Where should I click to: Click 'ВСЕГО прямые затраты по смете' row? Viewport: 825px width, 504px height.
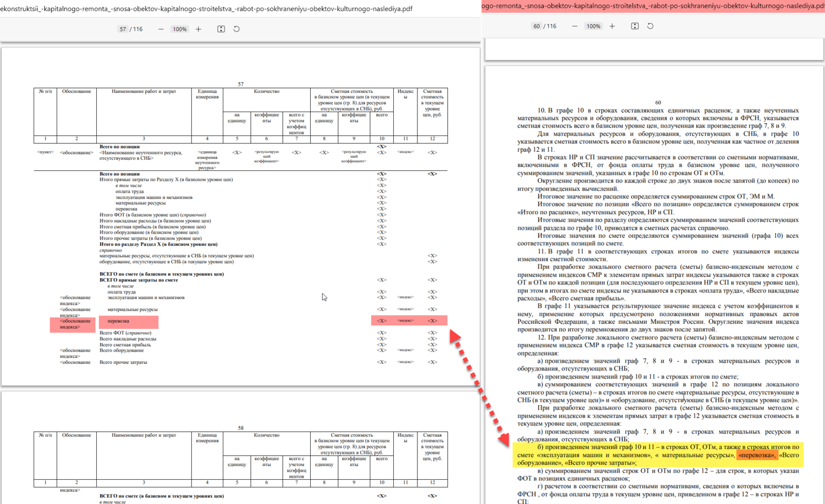click(139, 280)
